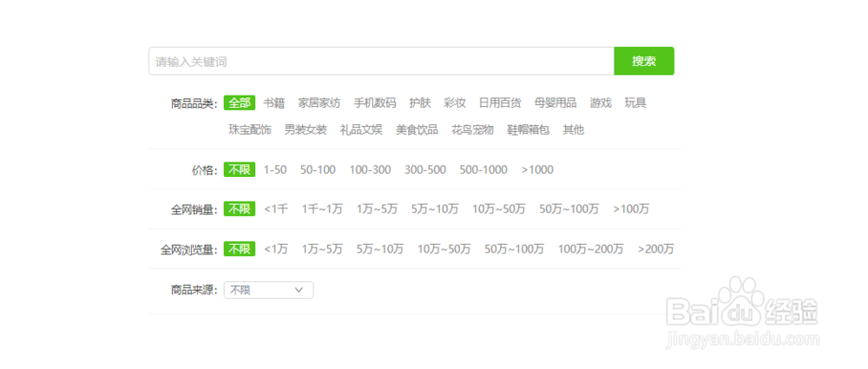Choose sales volume 5万~10万 in 全网销量

click(x=435, y=209)
